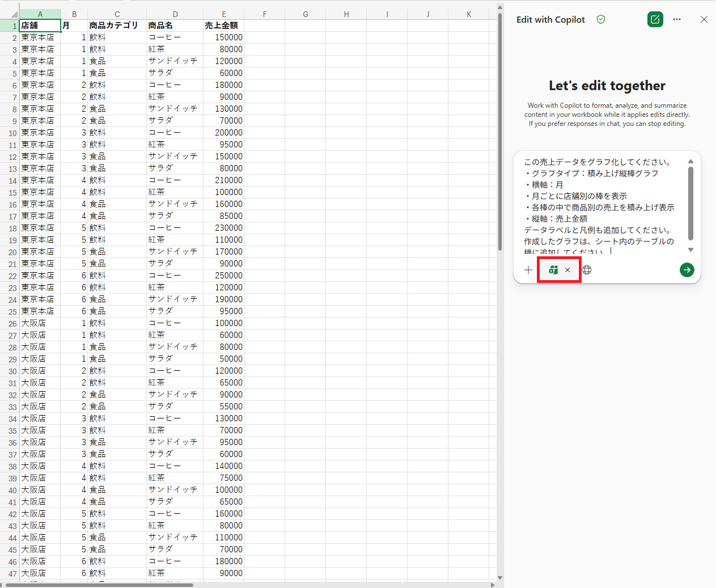Click the worksheet horizontal scrollbar at the bottom
Image resolution: width=716 pixels, height=588 pixels.
[x=99, y=585]
